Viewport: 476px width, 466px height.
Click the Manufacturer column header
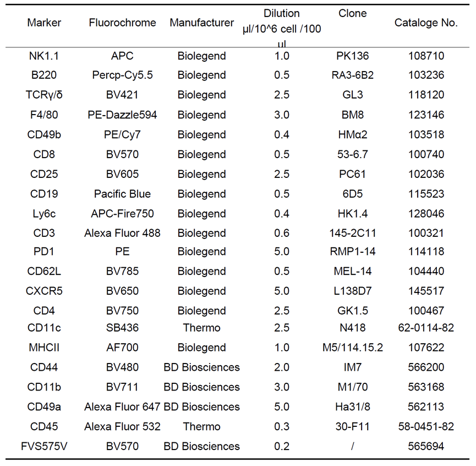click(201, 23)
